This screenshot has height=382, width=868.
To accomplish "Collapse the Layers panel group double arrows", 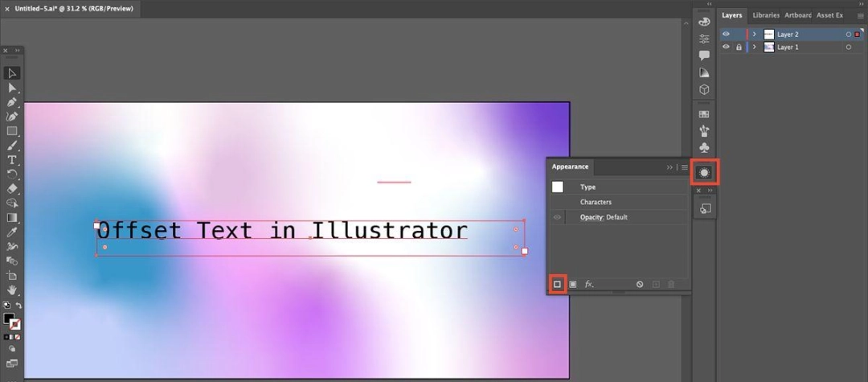I will tap(861, 4).
